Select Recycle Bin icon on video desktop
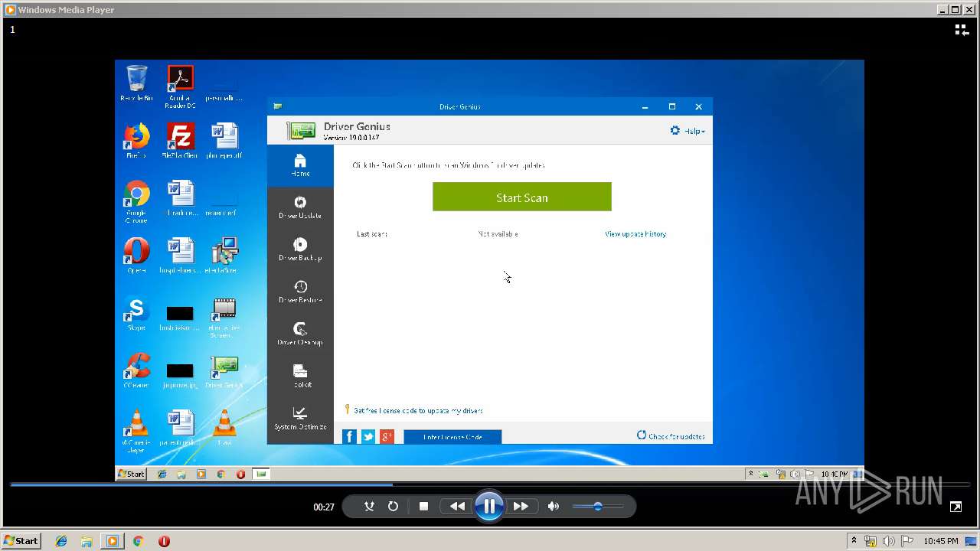The image size is (980, 551). pos(136,83)
